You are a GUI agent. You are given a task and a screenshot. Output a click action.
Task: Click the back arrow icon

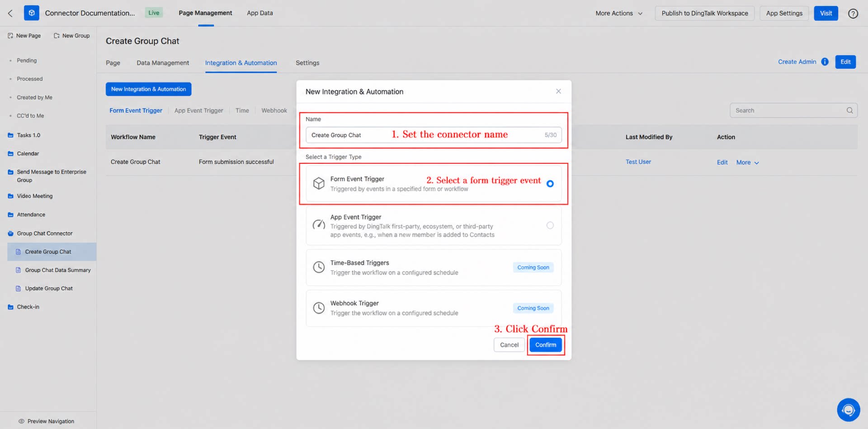click(x=10, y=13)
